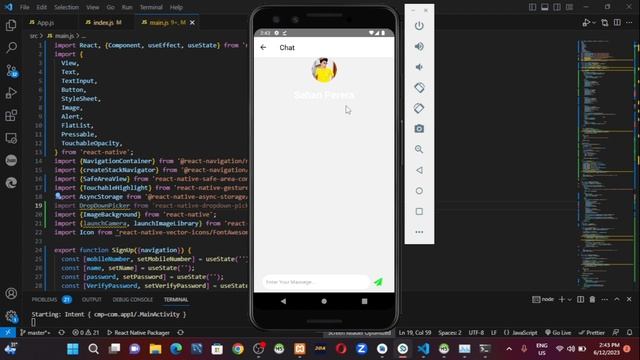640x360 pixels.
Task: Split the terminal panel
Action: coord(580,299)
